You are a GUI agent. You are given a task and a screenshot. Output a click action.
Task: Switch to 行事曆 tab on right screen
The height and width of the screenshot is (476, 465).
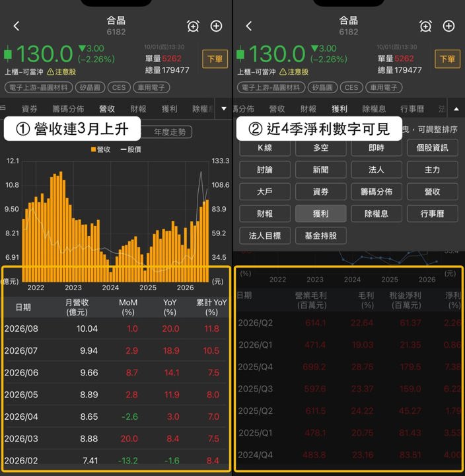[412, 109]
